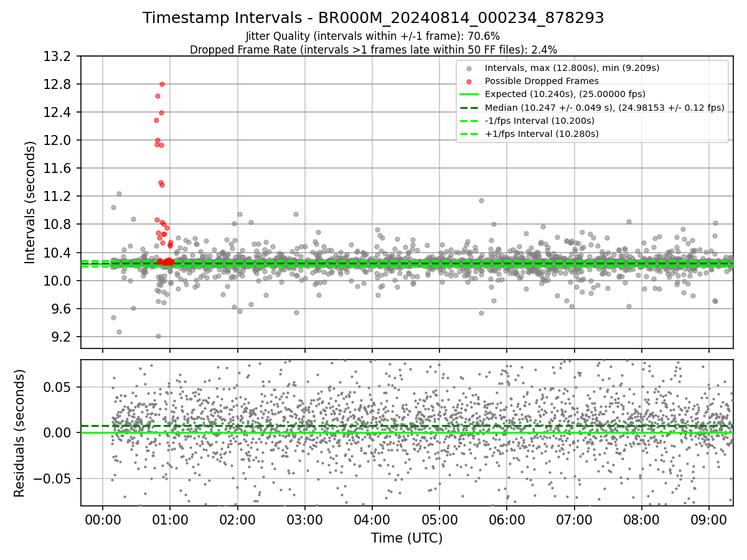Image resolution: width=747 pixels, height=560 pixels.
Task: Click the solid green line sample beside 'Expected' in legend
Action: coord(470,94)
